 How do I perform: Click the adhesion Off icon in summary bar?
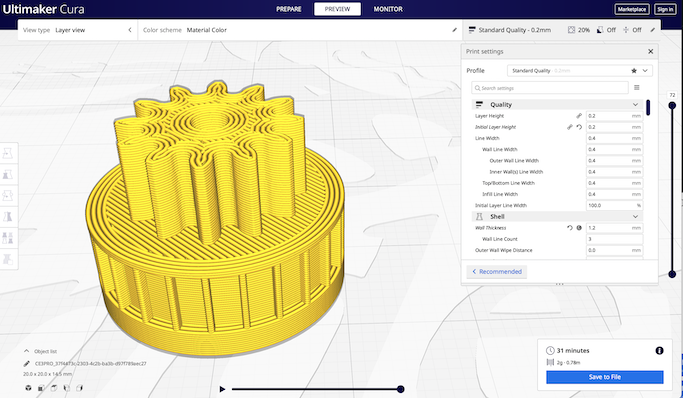coord(626,30)
